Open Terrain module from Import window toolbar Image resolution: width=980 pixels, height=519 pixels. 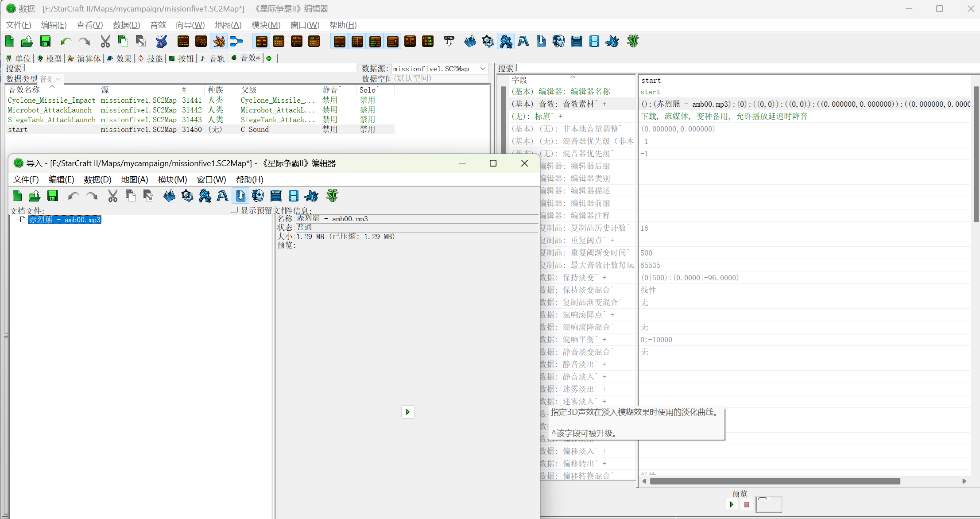[x=169, y=196]
